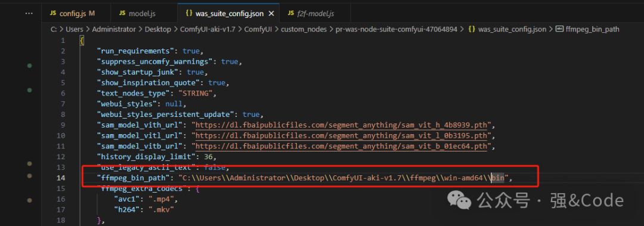Open the f2f-model.js tab
Viewport: 644px width, 226px height.
coord(315,14)
